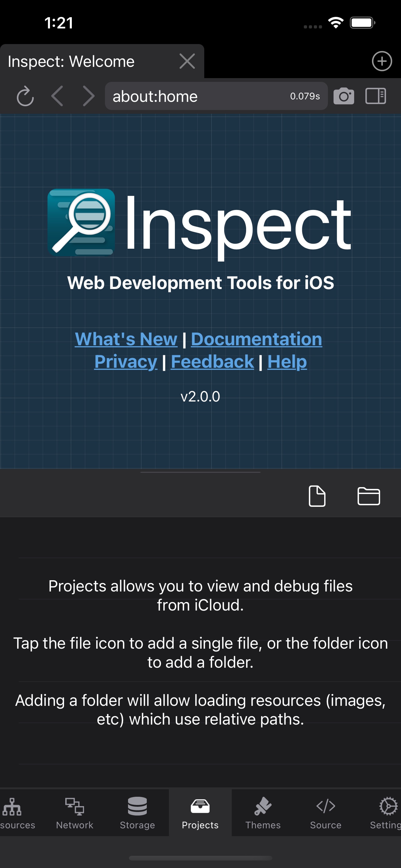Close the Inspect: Welcome tab
The image size is (401, 868).
[x=187, y=61]
